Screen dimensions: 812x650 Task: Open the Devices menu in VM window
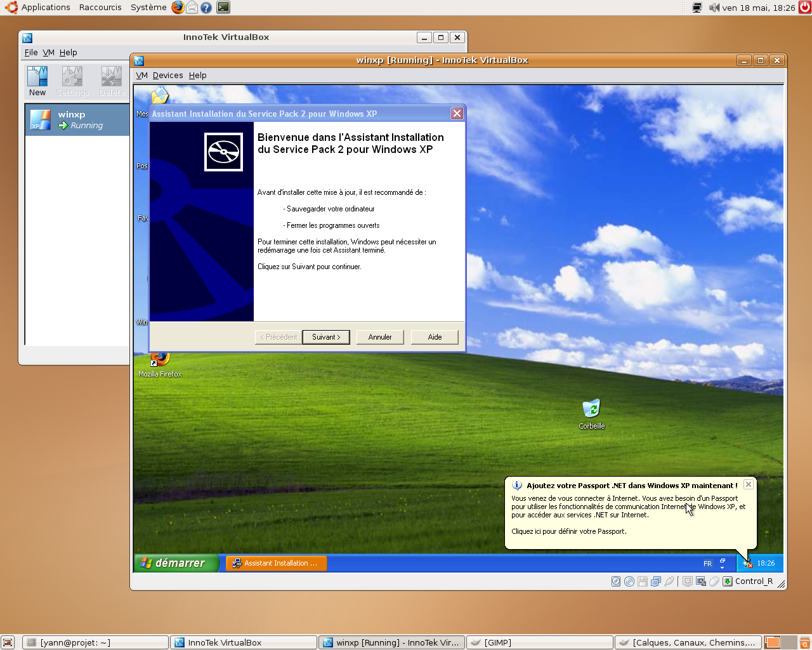point(167,76)
